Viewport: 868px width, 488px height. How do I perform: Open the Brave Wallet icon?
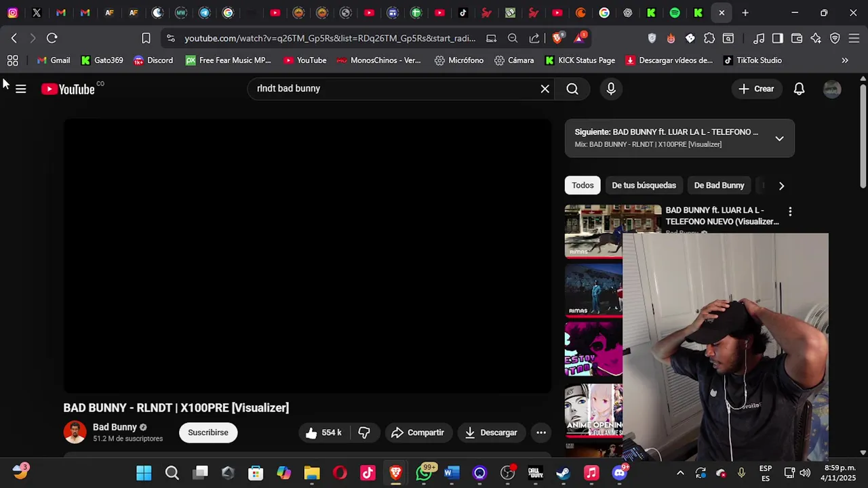tap(797, 38)
